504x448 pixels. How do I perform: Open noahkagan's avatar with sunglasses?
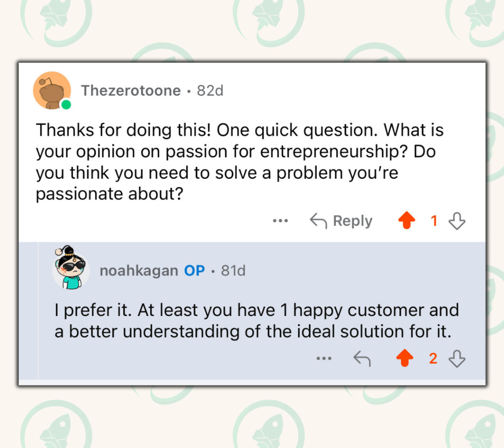pyautogui.click(x=71, y=268)
